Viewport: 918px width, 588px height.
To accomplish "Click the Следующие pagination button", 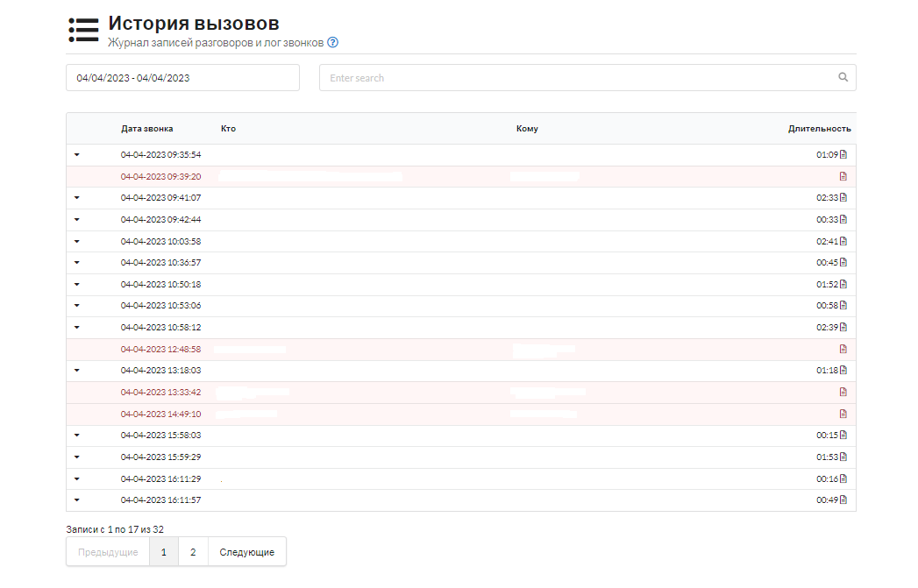I will (x=247, y=552).
